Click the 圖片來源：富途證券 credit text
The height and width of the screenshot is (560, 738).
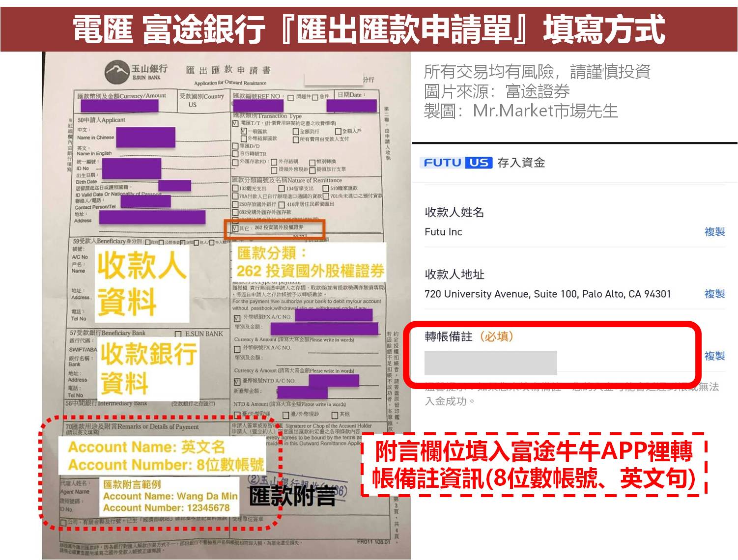tap(497, 91)
